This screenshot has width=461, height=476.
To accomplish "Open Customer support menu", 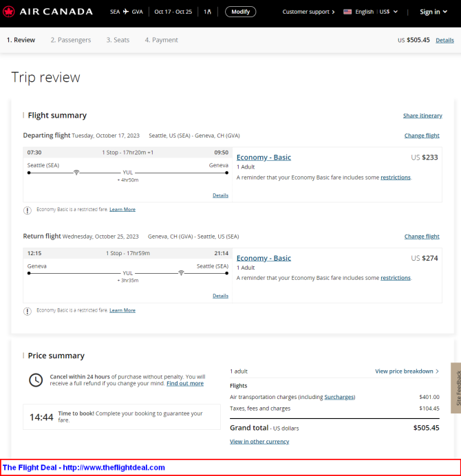I will [x=308, y=12].
